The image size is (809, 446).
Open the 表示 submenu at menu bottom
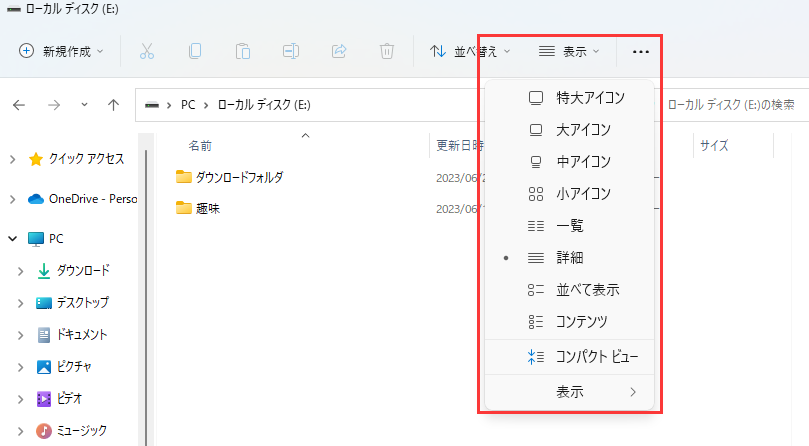(570, 392)
